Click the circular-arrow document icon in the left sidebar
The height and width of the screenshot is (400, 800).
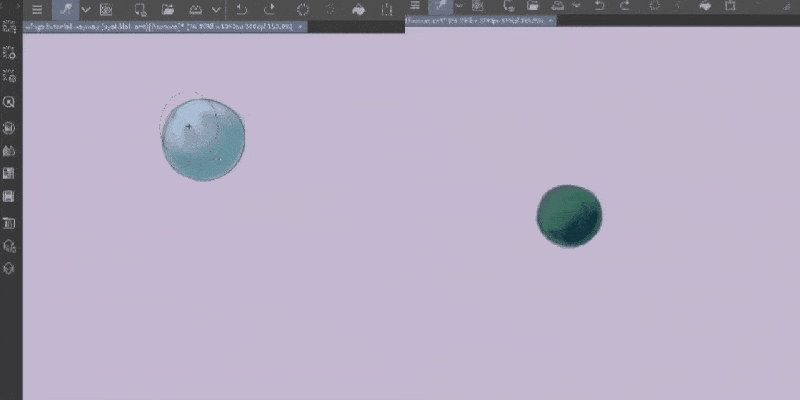pos(9,127)
